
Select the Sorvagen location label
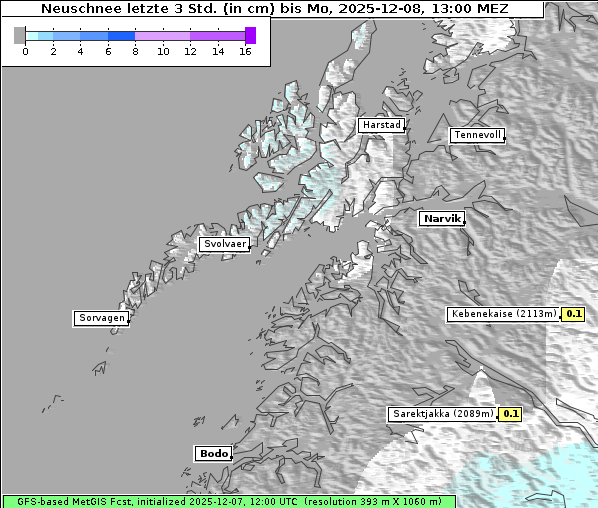[x=101, y=318]
